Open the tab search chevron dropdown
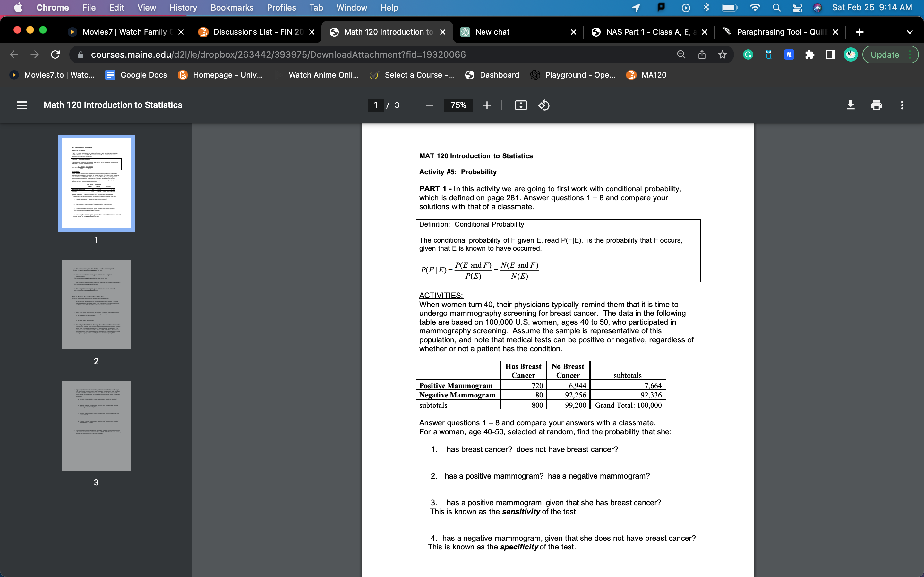This screenshot has width=924, height=577. (x=910, y=32)
